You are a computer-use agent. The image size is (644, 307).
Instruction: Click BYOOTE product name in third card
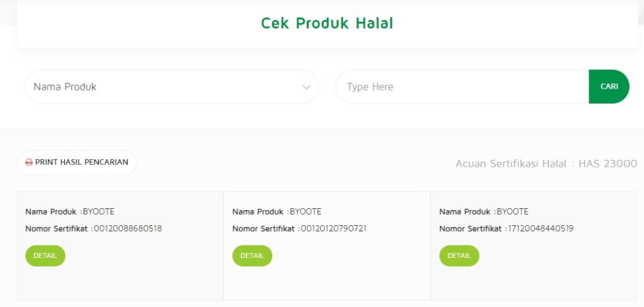(513, 211)
